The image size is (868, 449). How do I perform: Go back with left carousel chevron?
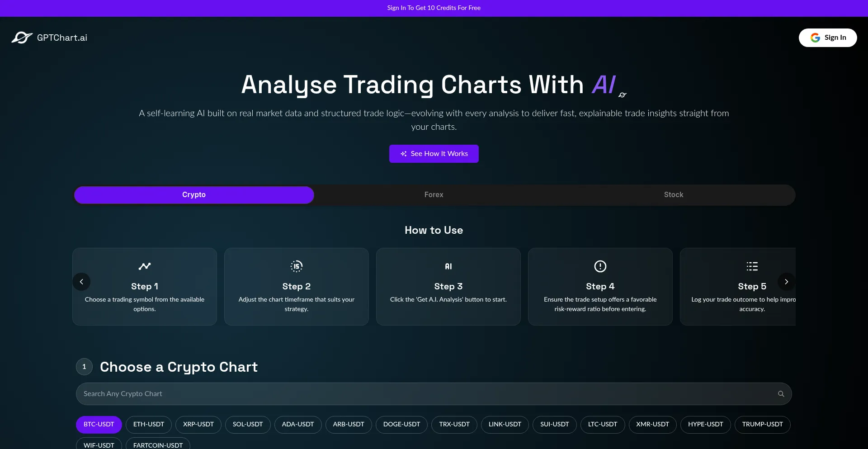point(81,282)
